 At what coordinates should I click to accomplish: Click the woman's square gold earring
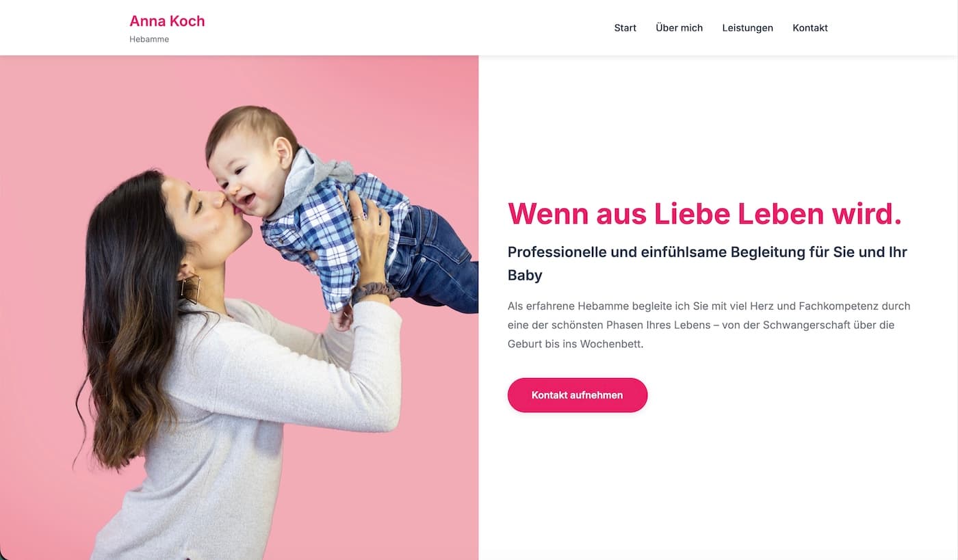click(x=190, y=289)
